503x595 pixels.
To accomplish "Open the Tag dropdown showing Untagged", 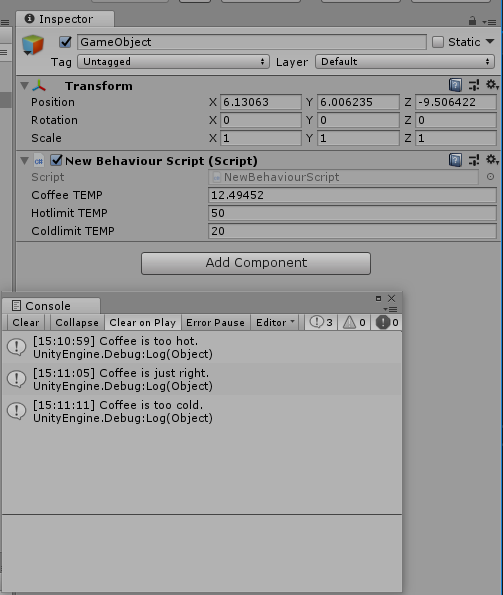I will [173, 61].
